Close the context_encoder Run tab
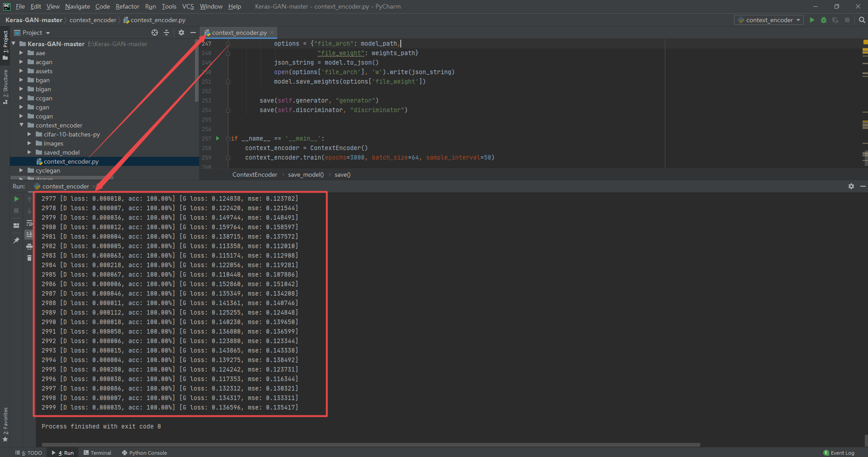Image resolution: width=868 pixels, height=457 pixels. point(94,186)
